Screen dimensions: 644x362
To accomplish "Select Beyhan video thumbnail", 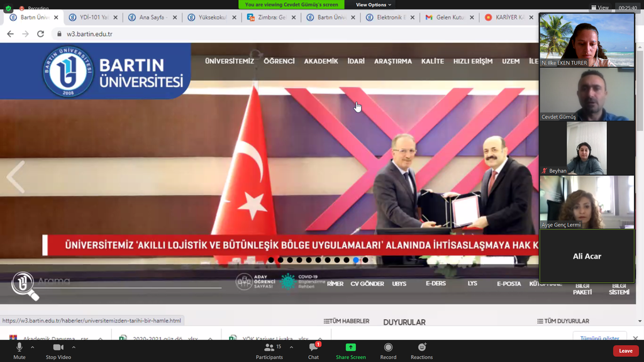I will (587, 148).
